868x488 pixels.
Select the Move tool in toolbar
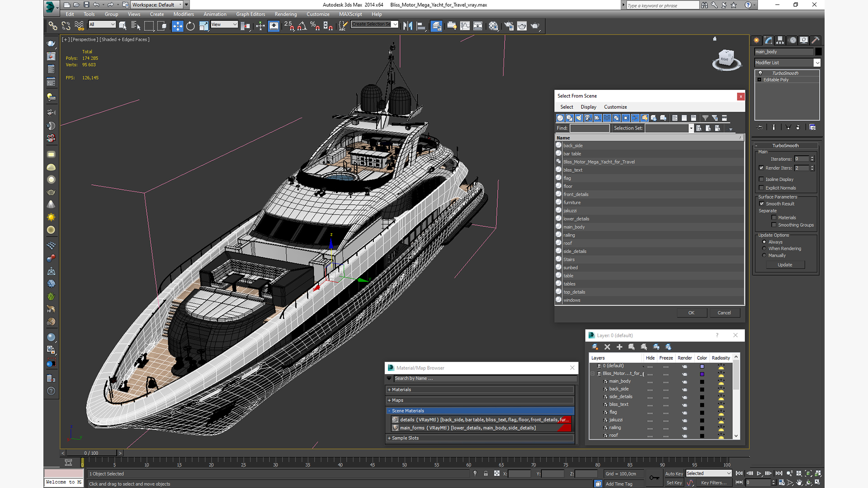(177, 26)
